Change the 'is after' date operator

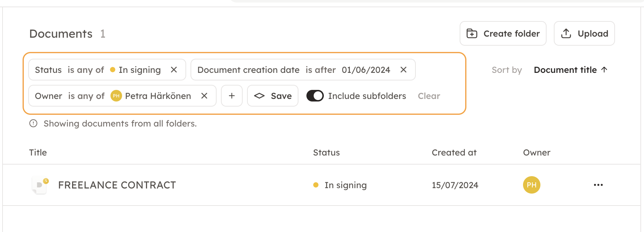pos(321,70)
